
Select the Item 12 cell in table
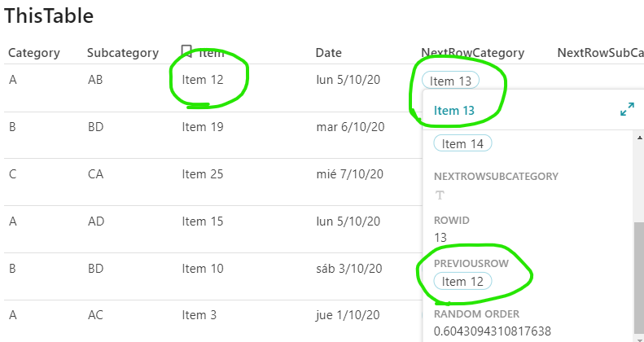tap(203, 81)
